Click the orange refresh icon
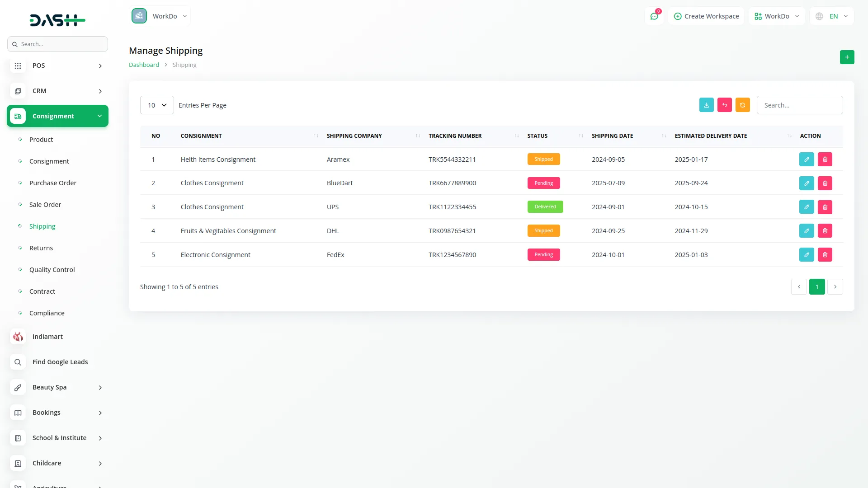The image size is (868, 488). 742,105
